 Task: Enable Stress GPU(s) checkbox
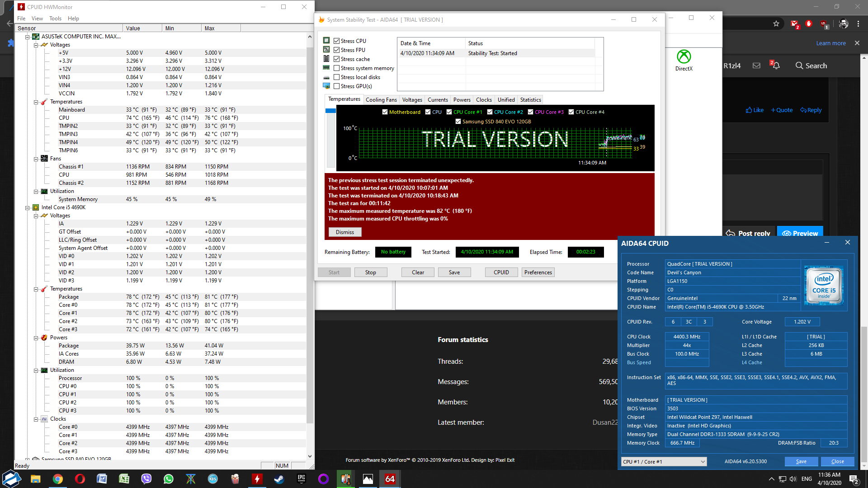tap(336, 86)
